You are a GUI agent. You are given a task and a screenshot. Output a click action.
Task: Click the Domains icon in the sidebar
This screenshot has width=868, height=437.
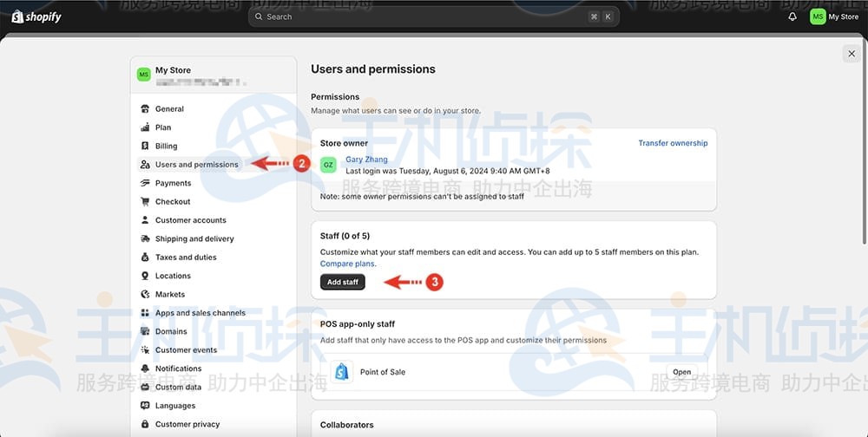pos(145,331)
